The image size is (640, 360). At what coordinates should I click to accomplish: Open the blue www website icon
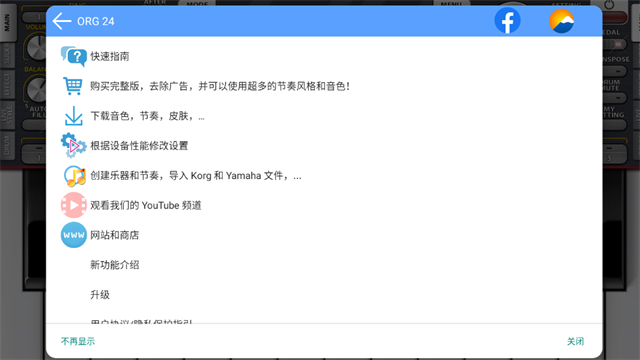click(73, 235)
